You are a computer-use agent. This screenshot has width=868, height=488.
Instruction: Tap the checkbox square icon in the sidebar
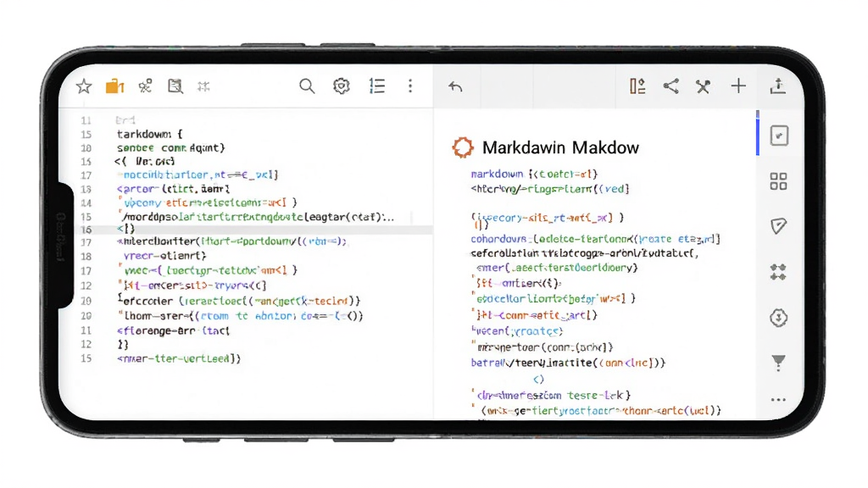tap(779, 136)
